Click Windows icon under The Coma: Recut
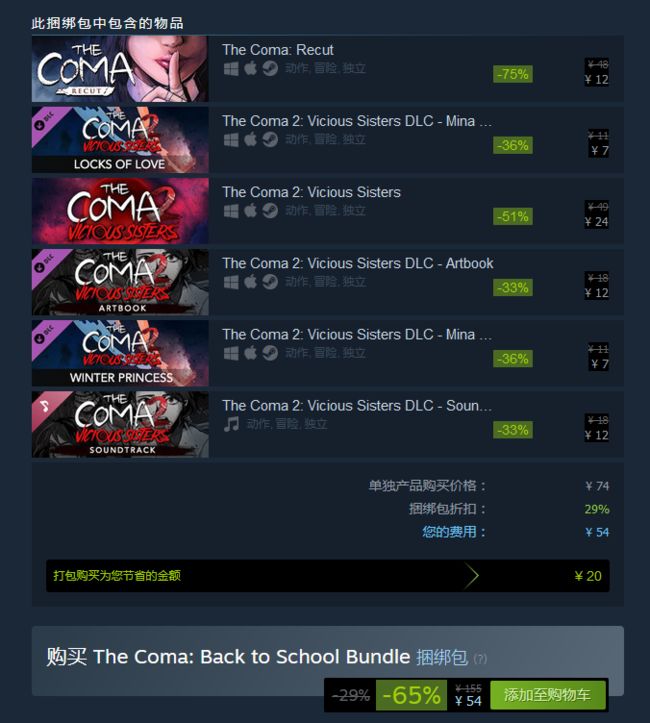This screenshot has height=723, width=650. tap(231, 69)
